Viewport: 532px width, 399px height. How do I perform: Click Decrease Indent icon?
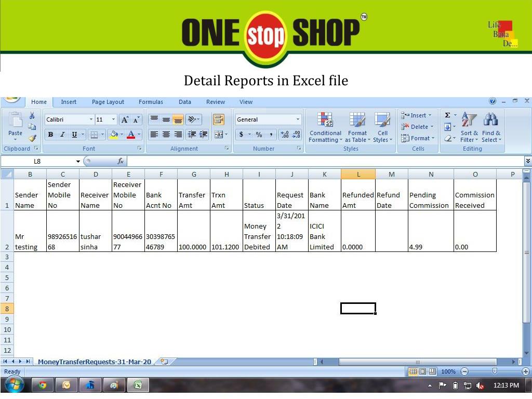click(192, 135)
